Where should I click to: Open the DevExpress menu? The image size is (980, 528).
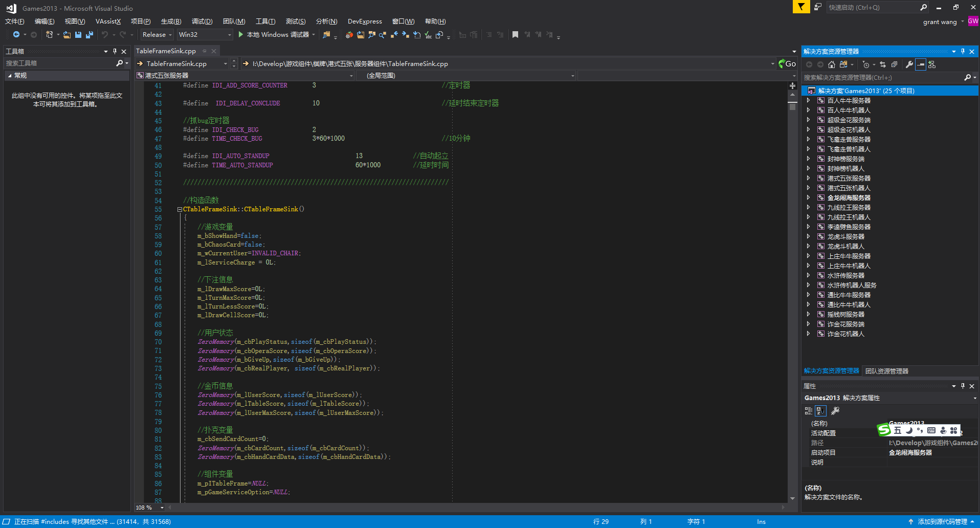click(365, 21)
